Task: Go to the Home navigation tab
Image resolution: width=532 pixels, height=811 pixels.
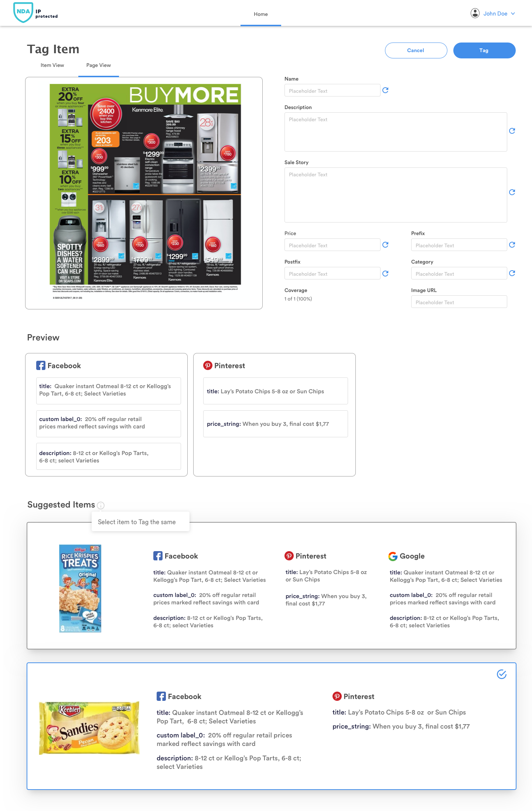Action: tap(261, 14)
